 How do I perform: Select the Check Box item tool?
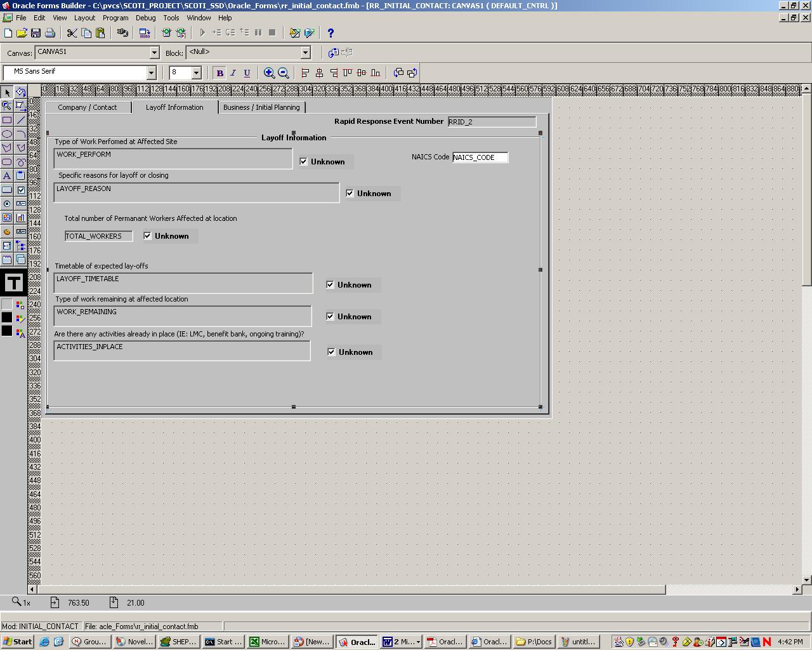[x=20, y=190]
